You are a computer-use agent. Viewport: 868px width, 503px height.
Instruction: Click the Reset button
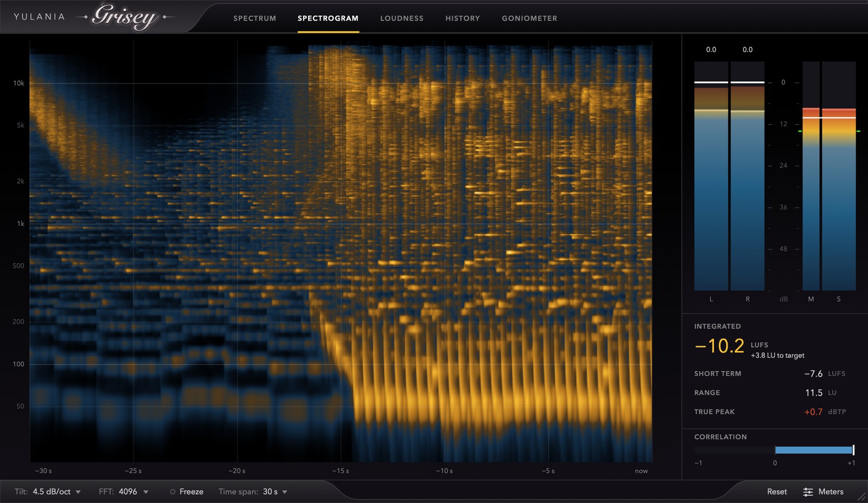[x=777, y=492]
